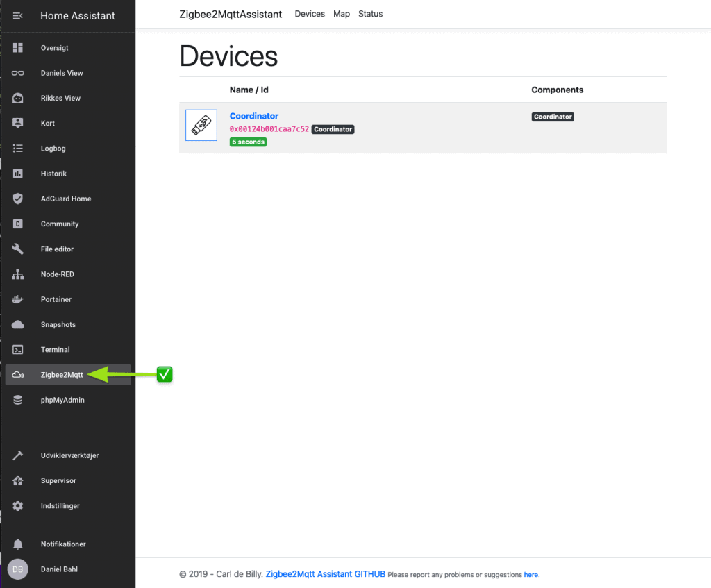Open Logbog from the sidebar

(x=53, y=149)
